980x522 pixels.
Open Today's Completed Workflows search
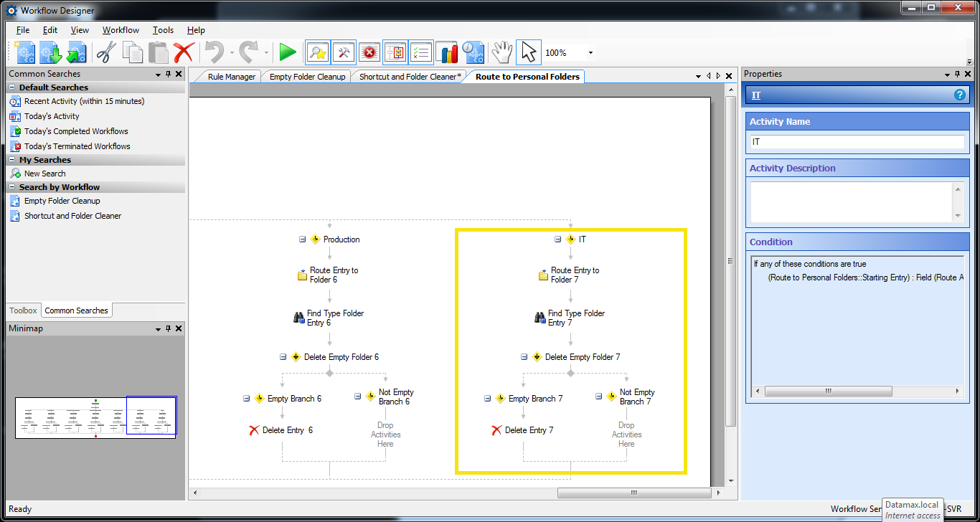pyautogui.click(x=76, y=131)
